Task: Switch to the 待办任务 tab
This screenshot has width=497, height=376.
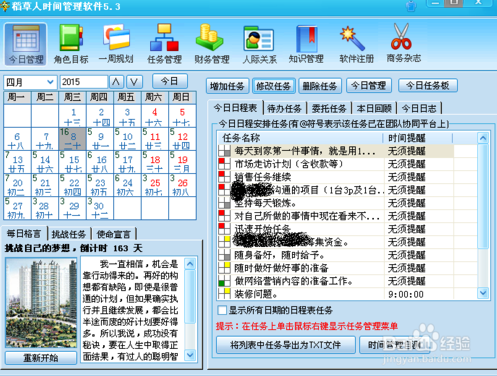Action: [x=284, y=108]
